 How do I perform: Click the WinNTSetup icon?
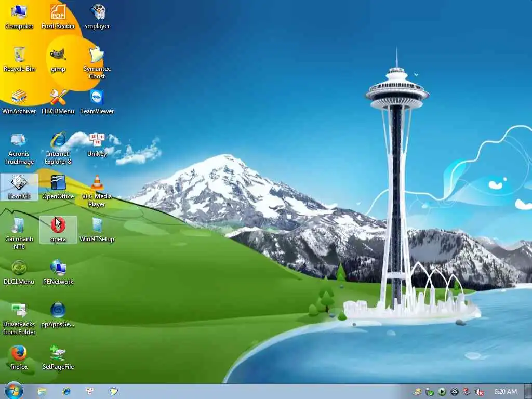pyautogui.click(x=97, y=230)
